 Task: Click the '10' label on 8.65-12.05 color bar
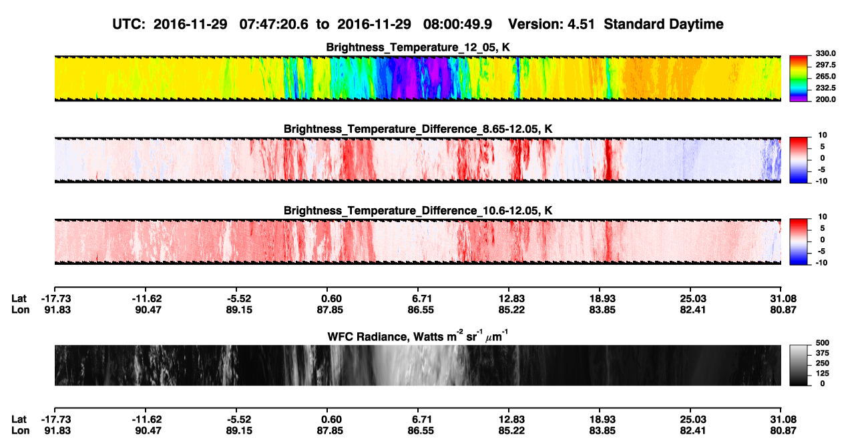[x=823, y=135]
